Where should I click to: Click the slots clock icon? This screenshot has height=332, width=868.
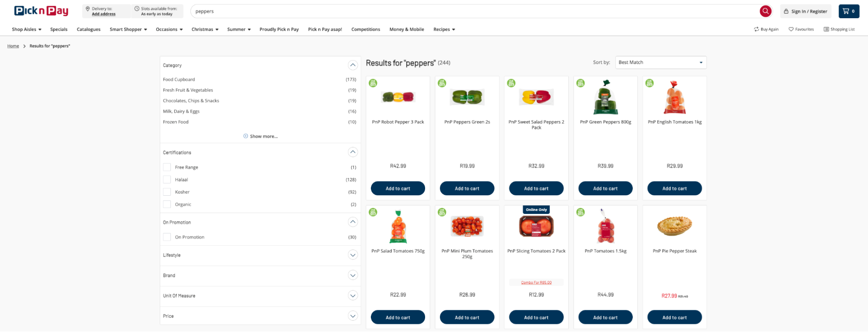click(x=137, y=9)
